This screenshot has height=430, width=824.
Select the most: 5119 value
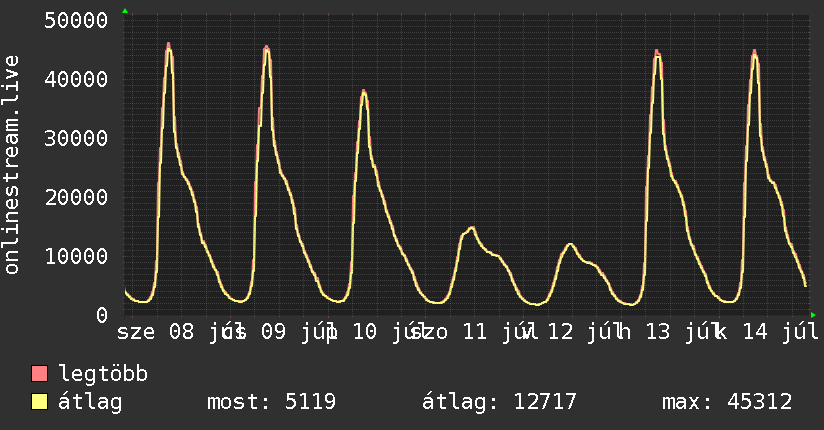tap(271, 402)
